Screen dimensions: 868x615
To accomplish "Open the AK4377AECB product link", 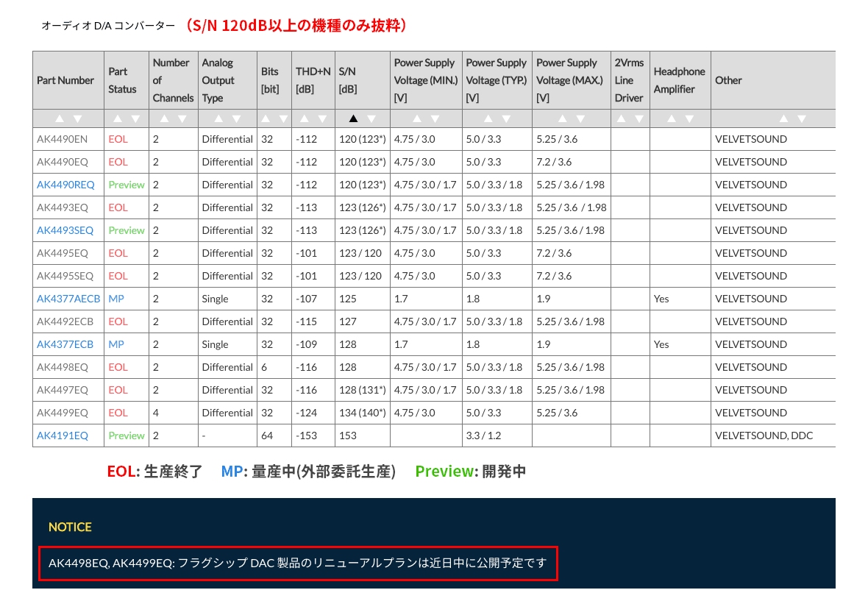I will [68, 299].
